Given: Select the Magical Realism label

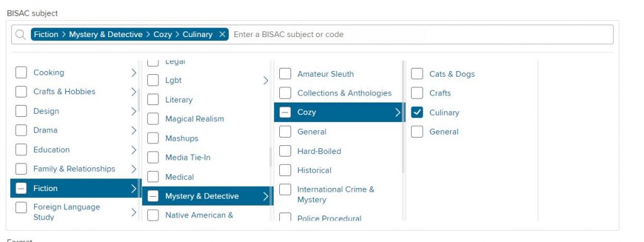Looking at the screenshot, I should point(195,119).
